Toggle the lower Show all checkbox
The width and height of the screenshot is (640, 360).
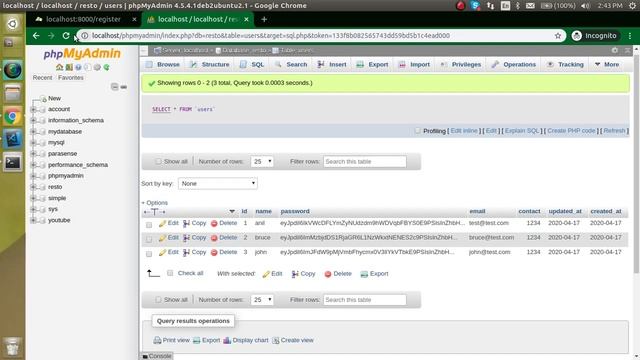158,300
